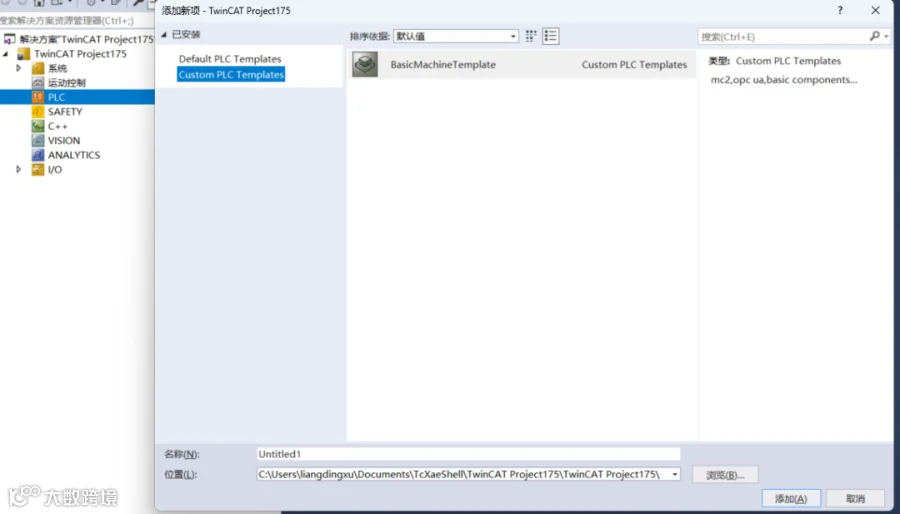Select the BasicMachineTemplate icon
Image resolution: width=900 pixels, height=514 pixels.
click(x=365, y=64)
